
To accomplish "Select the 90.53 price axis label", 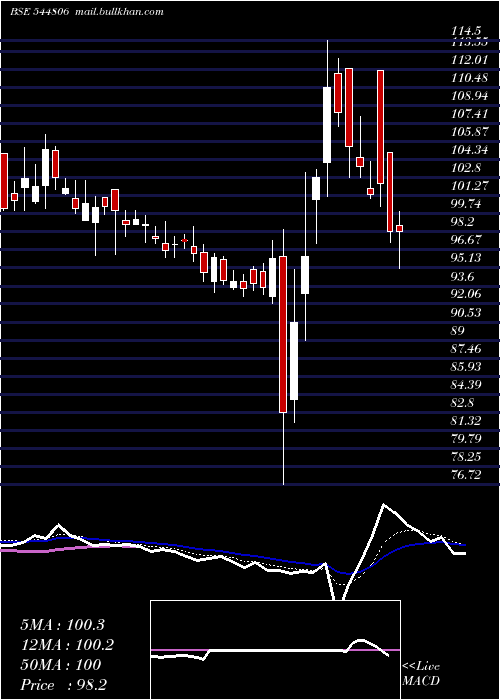I will point(466,312).
